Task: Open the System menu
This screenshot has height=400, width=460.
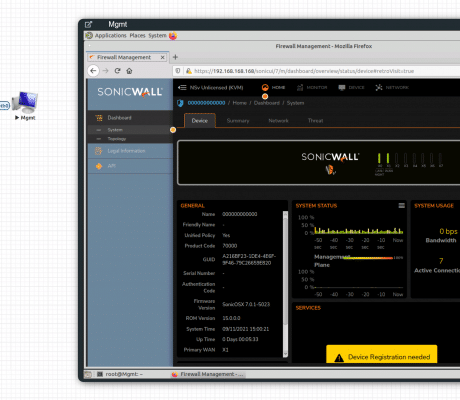Action: 157,35
